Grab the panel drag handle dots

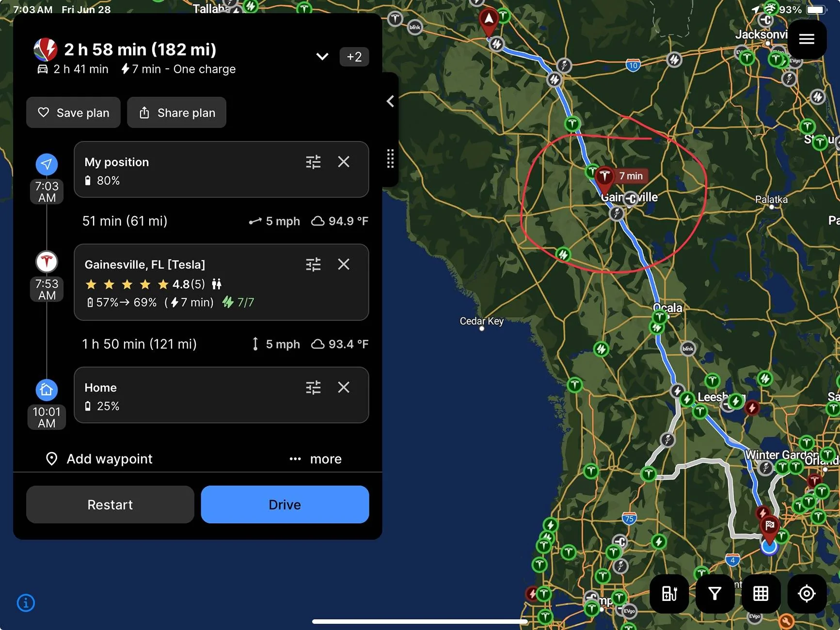click(390, 158)
